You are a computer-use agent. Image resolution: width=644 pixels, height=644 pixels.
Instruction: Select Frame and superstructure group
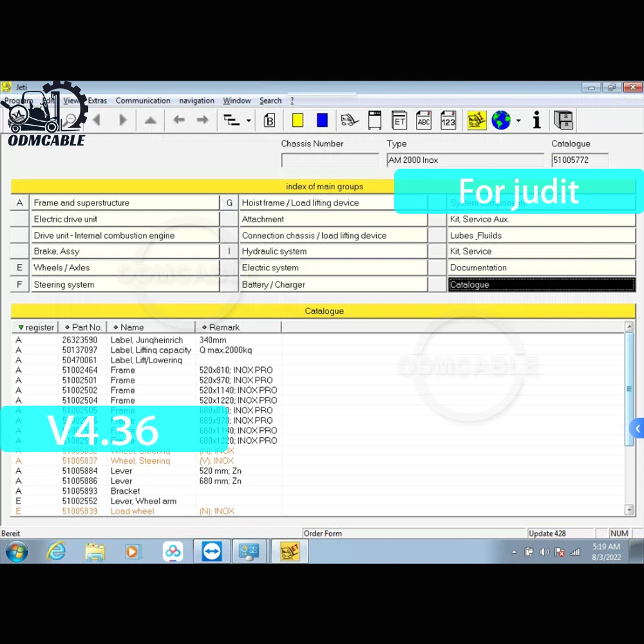(126, 203)
